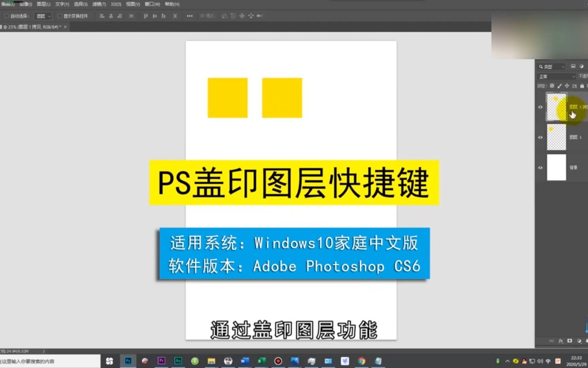Filter layers by pixel layers icon
The image size is (588, 368).
pos(573,66)
